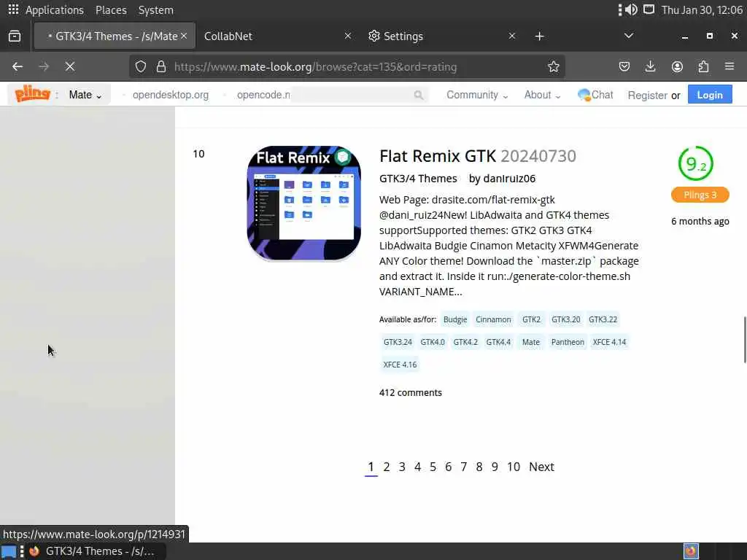Click the page vertical scrollbar
The width and height of the screenshot is (747, 560).
(745, 340)
